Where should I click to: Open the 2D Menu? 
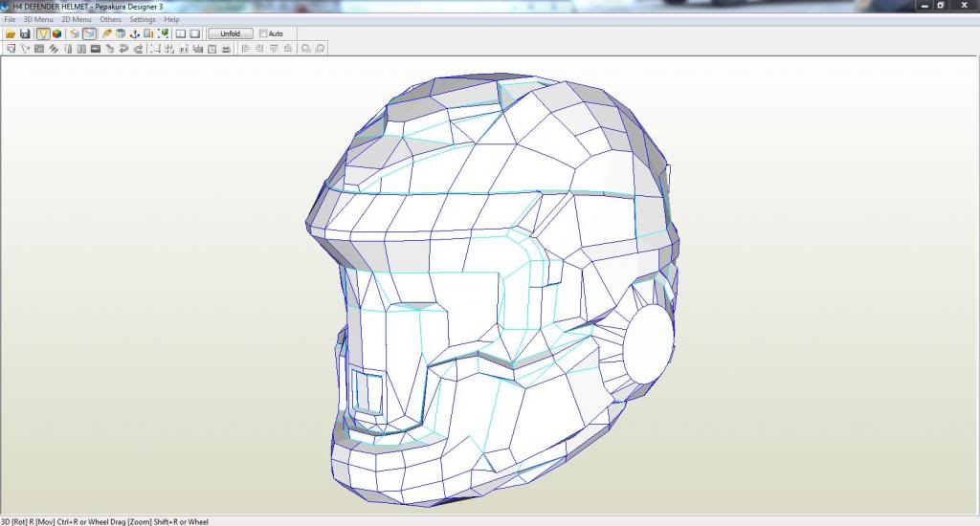[x=77, y=19]
